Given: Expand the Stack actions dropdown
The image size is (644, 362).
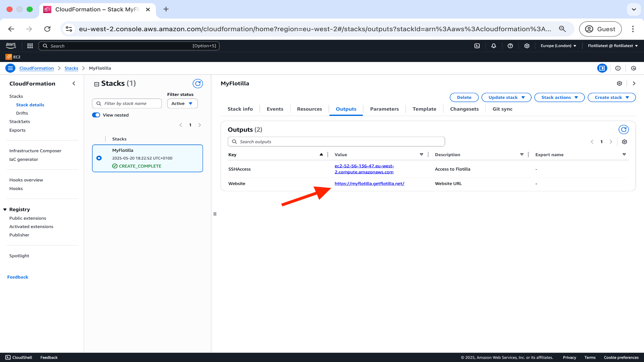Looking at the screenshot, I should (x=559, y=98).
